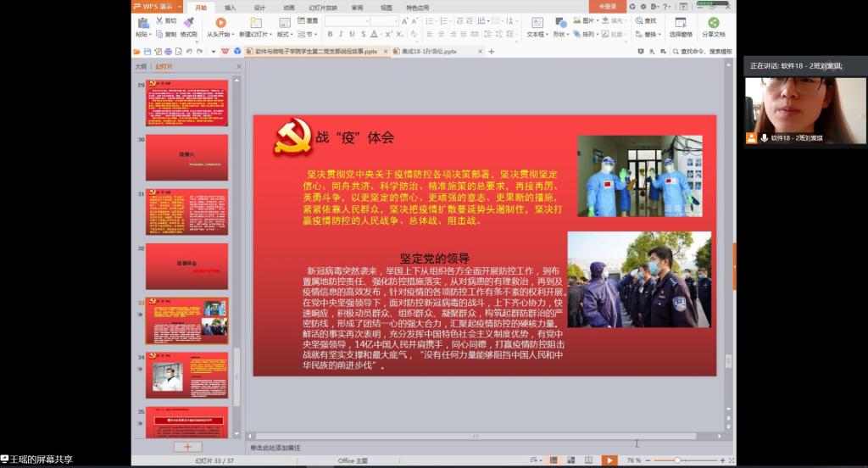Select slide 34 thumbnail in slide panel
Image resolution: width=868 pixels, height=468 pixels.
(x=186, y=375)
